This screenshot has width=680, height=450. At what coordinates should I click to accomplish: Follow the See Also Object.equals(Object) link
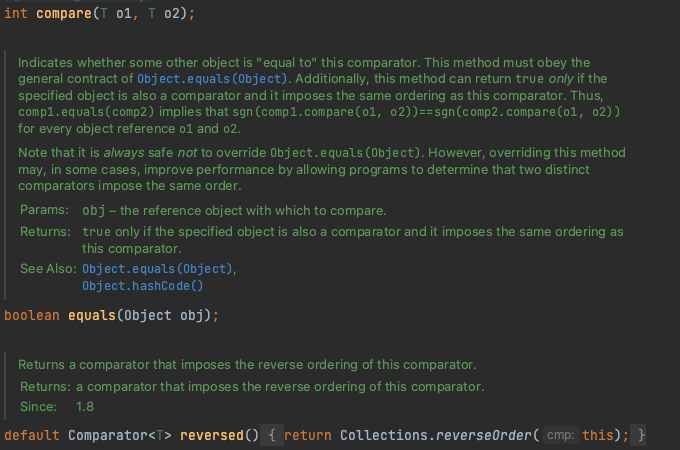coord(157,269)
